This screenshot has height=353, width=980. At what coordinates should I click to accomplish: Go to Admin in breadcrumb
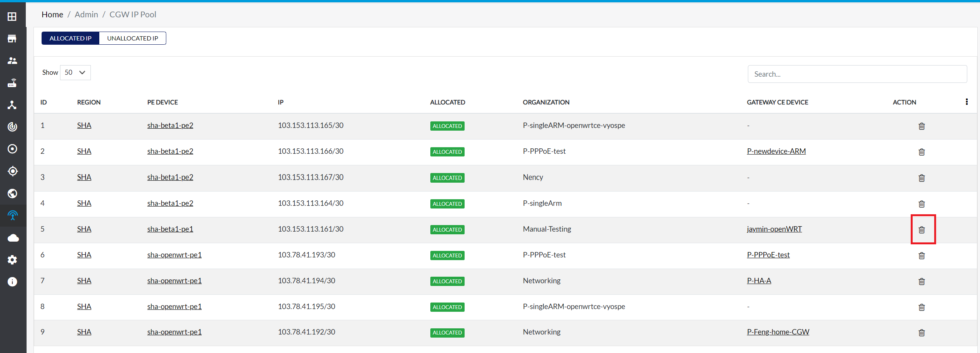click(x=86, y=14)
